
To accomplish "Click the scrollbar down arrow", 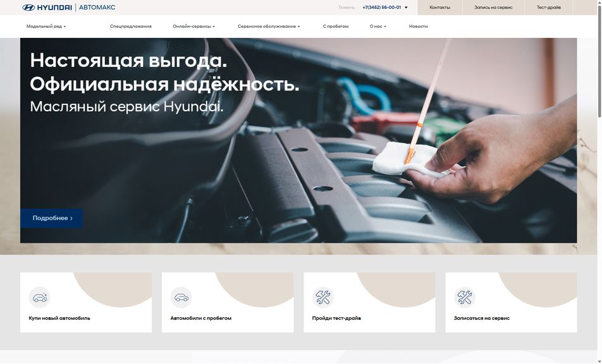I will click(599, 361).
